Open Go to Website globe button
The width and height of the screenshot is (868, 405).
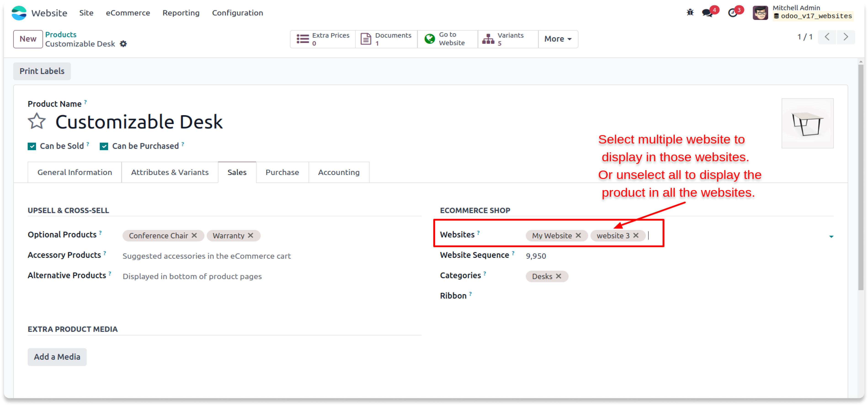[447, 39]
